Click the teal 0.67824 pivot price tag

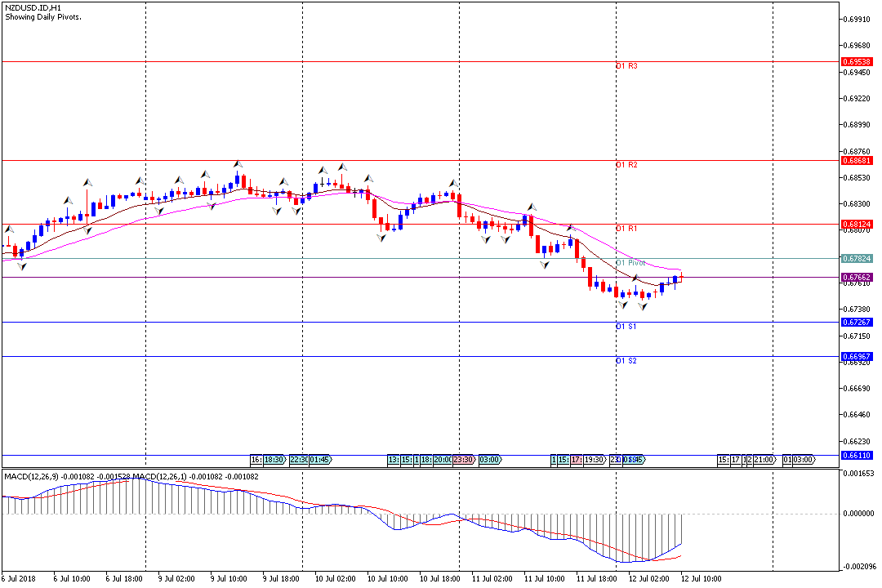click(x=857, y=259)
